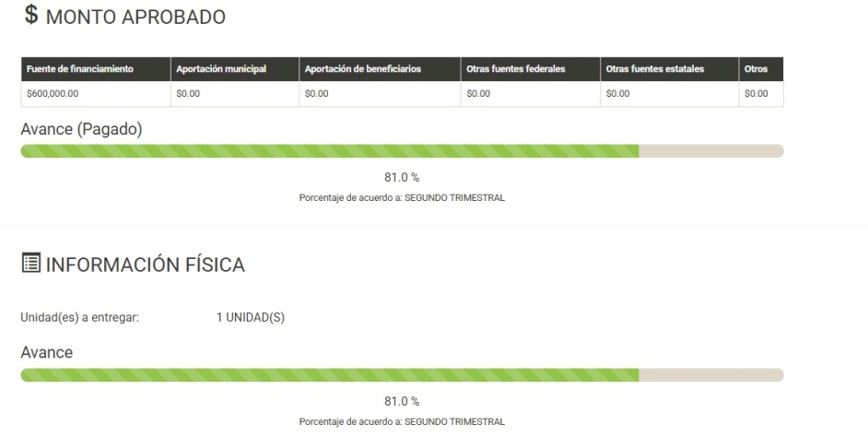Click the $0.00 cell under Otras fuentes federales

[531, 94]
